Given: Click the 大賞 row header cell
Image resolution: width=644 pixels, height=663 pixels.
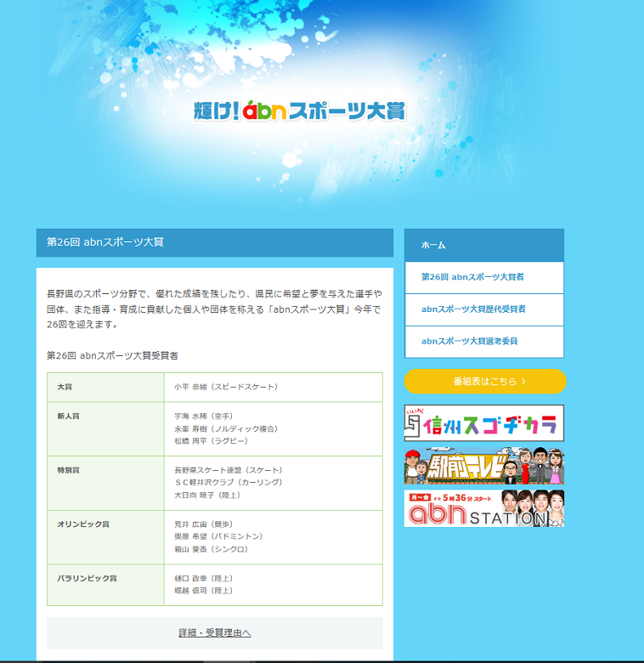Looking at the screenshot, I should coord(65,387).
